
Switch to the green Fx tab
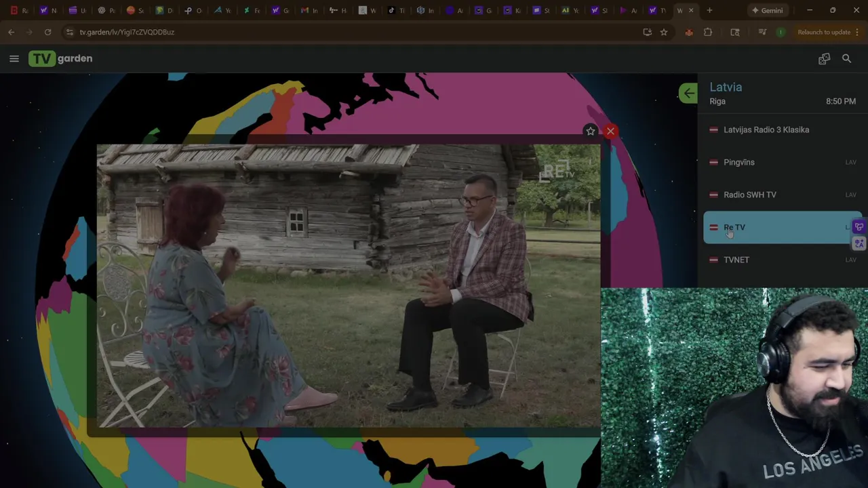coord(251,10)
